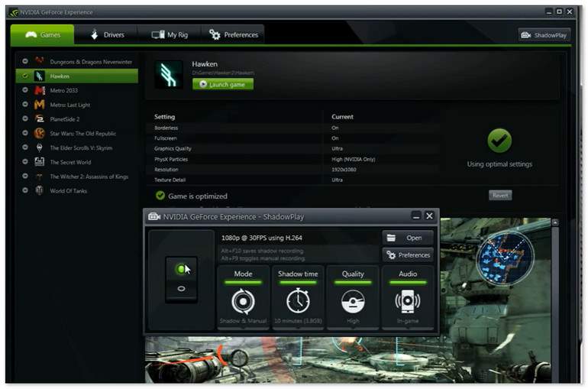Click the Revert settings button
This screenshot has height=389, width=588.
(x=500, y=196)
